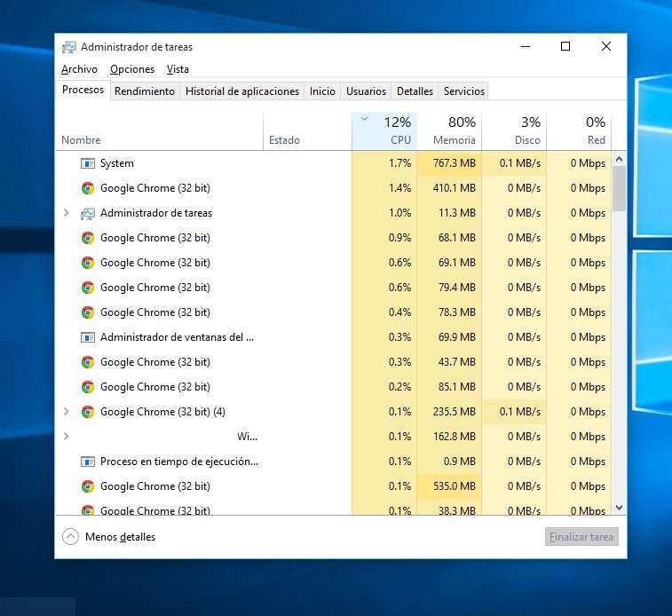Open the Detalles tab
Viewport: 672px width, 616px height.
tap(415, 91)
